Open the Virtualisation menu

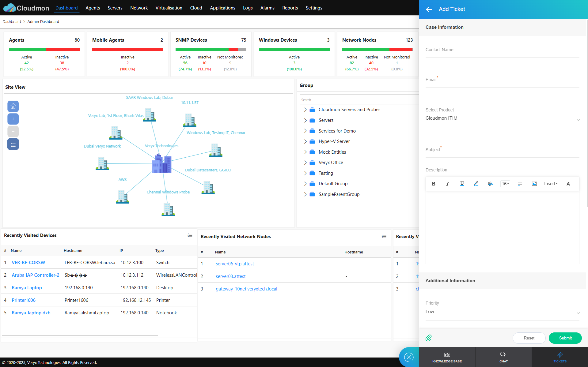169,8
